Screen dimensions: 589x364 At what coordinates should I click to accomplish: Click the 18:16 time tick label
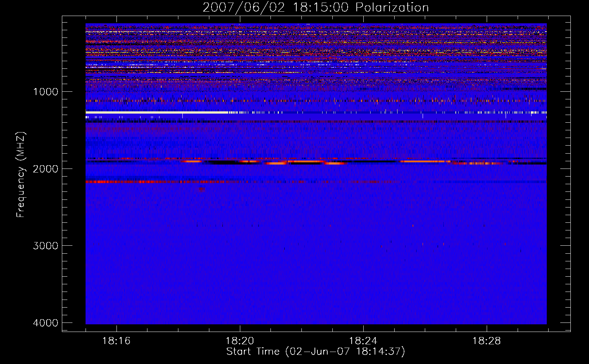coord(116,341)
